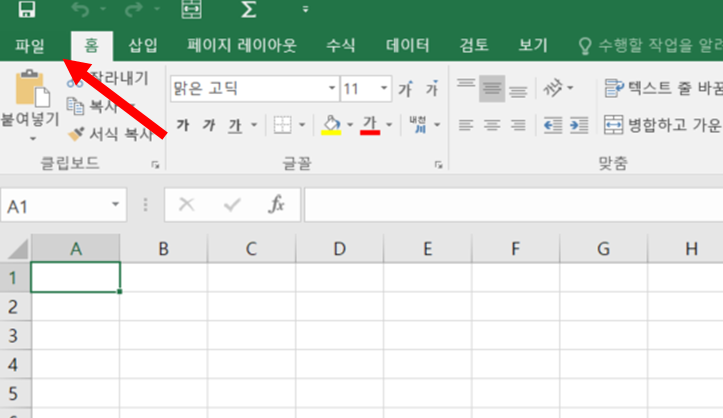This screenshot has height=418, width=723.
Task: Click the increase indent icon
Action: [x=579, y=125]
